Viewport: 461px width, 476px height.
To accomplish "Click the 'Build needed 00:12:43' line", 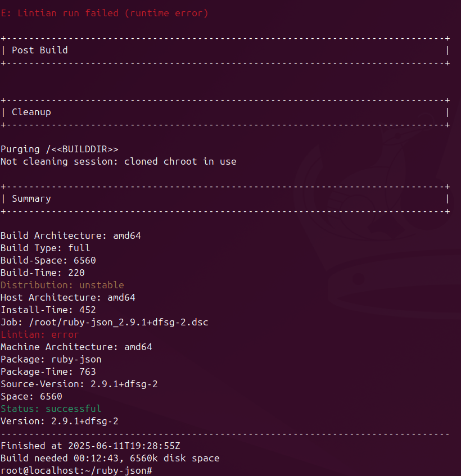I will 110,458.
